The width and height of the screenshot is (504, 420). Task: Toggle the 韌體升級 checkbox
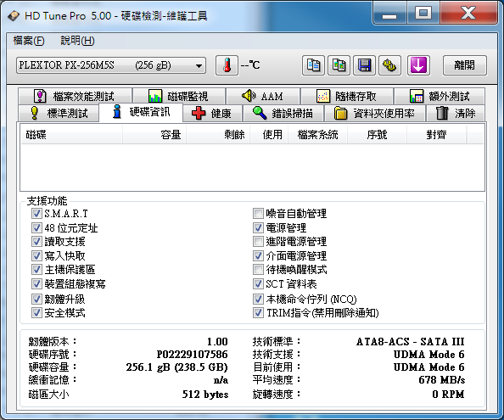pyautogui.click(x=36, y=300)
